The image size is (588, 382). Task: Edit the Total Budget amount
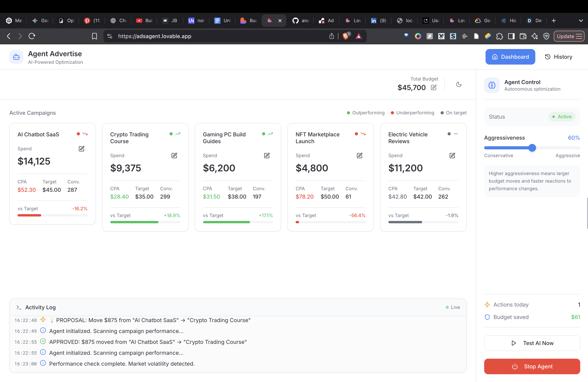[x=434, y=88]
